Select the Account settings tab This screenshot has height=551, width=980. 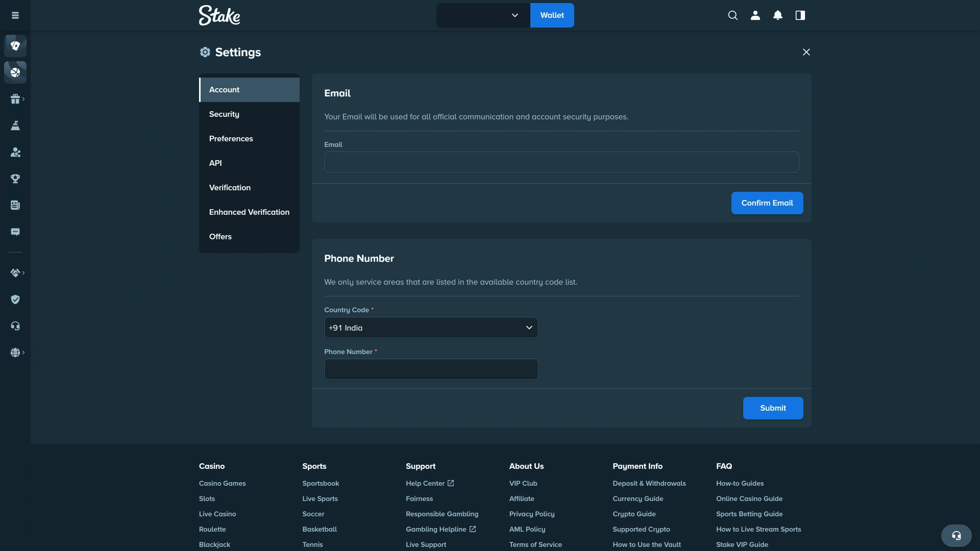pyautogui.click(x=249, y=90)
